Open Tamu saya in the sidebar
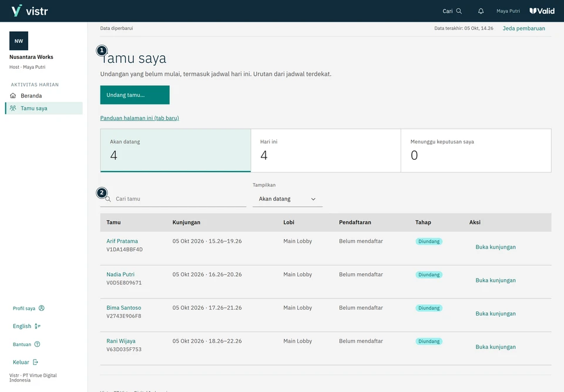 pos(44,108)
